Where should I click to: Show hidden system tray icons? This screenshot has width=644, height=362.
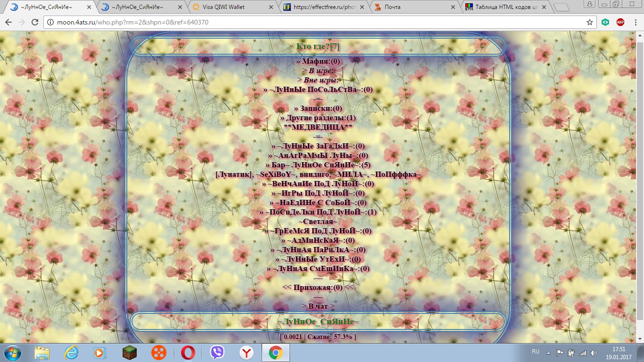pyautogui.click(x=548, y=353)
